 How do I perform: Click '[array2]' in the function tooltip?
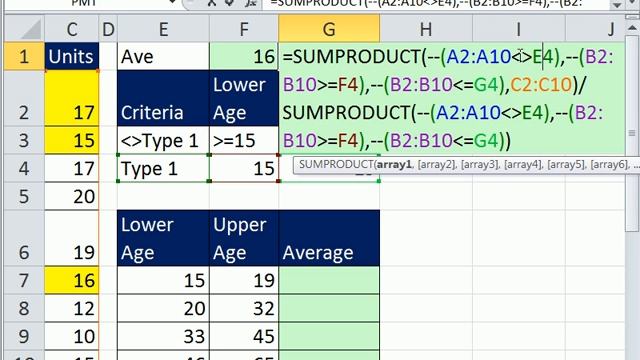[x=436, y=164]
